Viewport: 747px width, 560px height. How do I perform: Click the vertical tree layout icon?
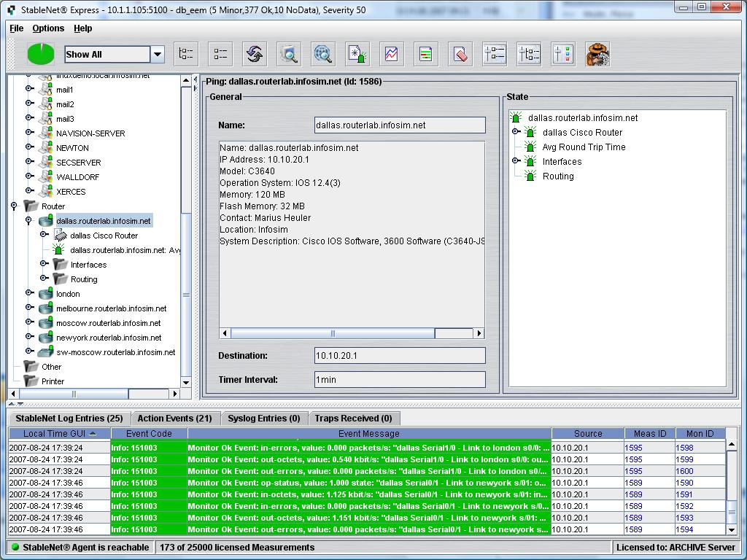pyautogui.click(x=529, y=54)
